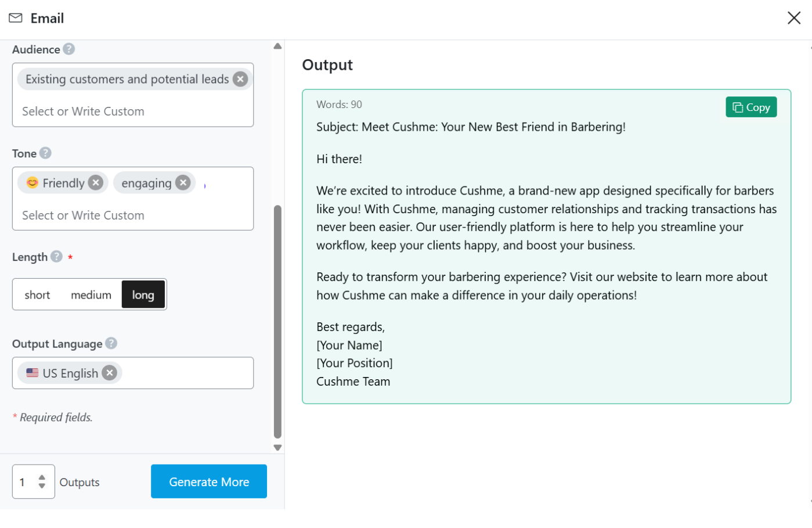Remove the engaging tone tag
Viewport: 812px width, 528px height.
pyautogui.click(x=183, y=183)
